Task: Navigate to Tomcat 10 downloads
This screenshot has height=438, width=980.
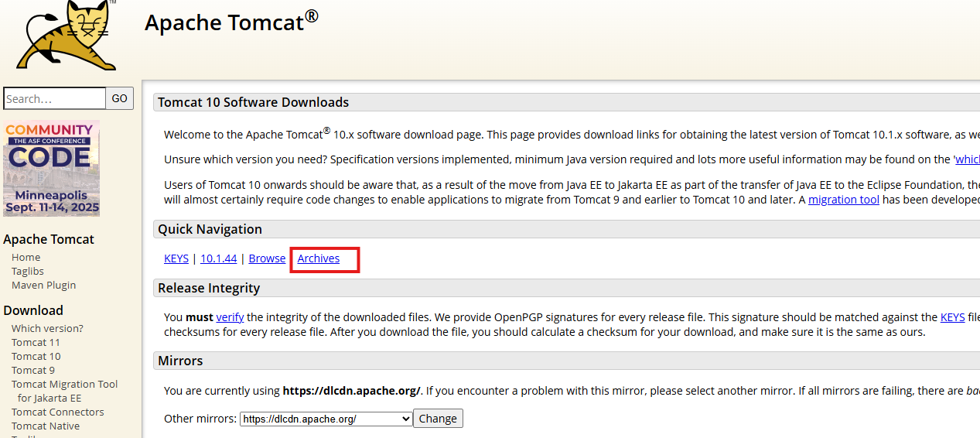Action: 36,356
